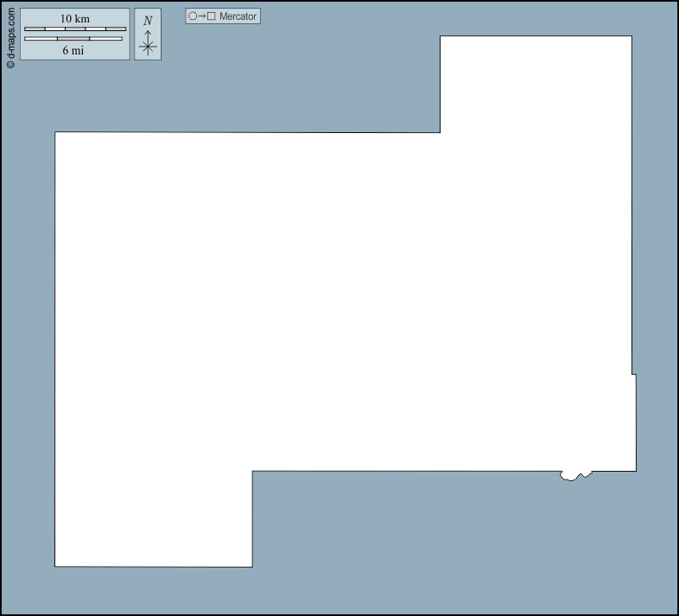Screen dimensions: 679x616
Task: Select the southwest lower extension of the map
Action: pyautogui.click(x=153, y=518)
